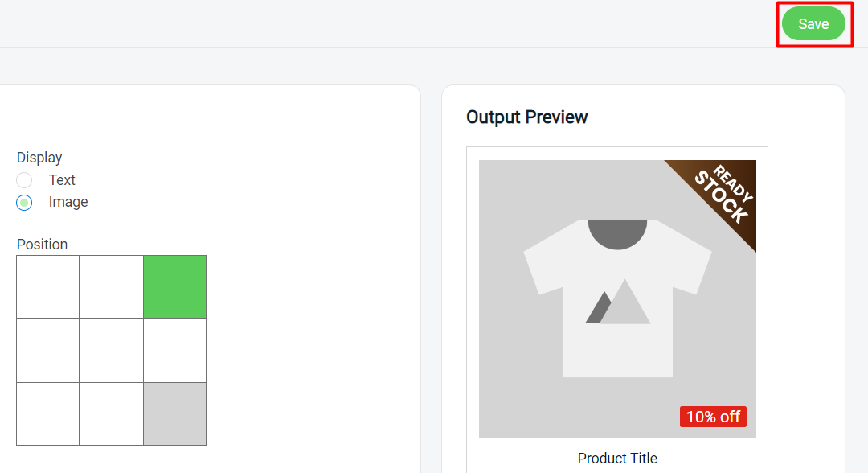The width and height of the screenshot is (868, 473).
Task: Choose the top-center position cell
Action: [111, 286]
